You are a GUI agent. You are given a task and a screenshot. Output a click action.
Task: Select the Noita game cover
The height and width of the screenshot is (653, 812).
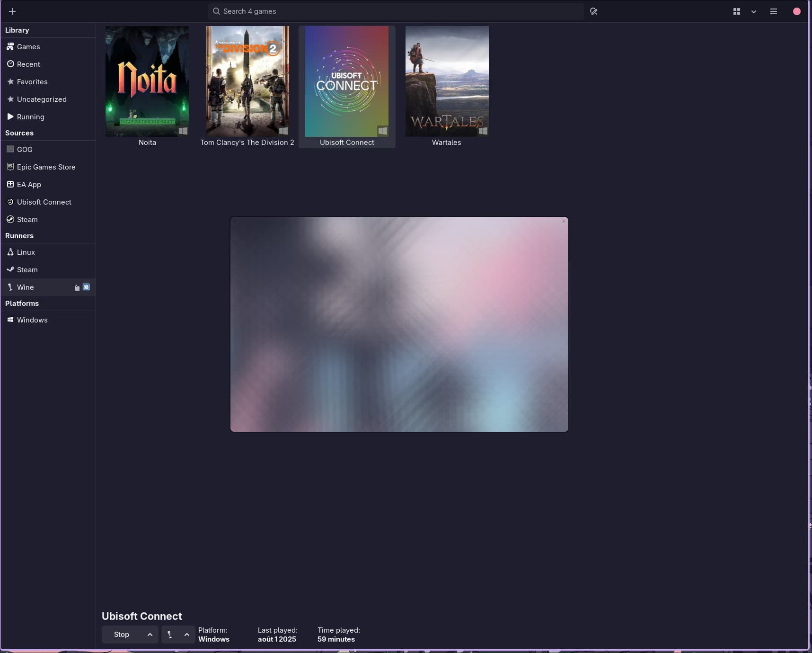[x=147, y=81]
